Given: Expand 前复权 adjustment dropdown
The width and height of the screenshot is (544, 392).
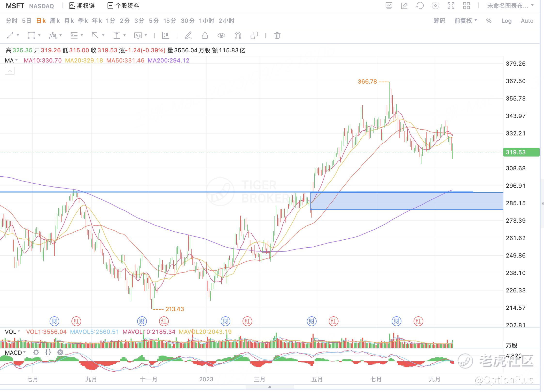Looking at the screenshot, I should click(466, 21).
